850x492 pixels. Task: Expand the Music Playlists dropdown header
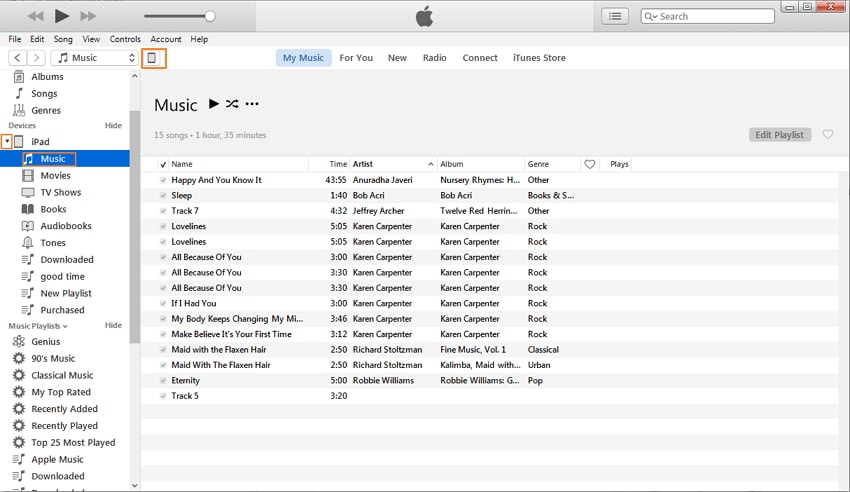pos(38,326)
